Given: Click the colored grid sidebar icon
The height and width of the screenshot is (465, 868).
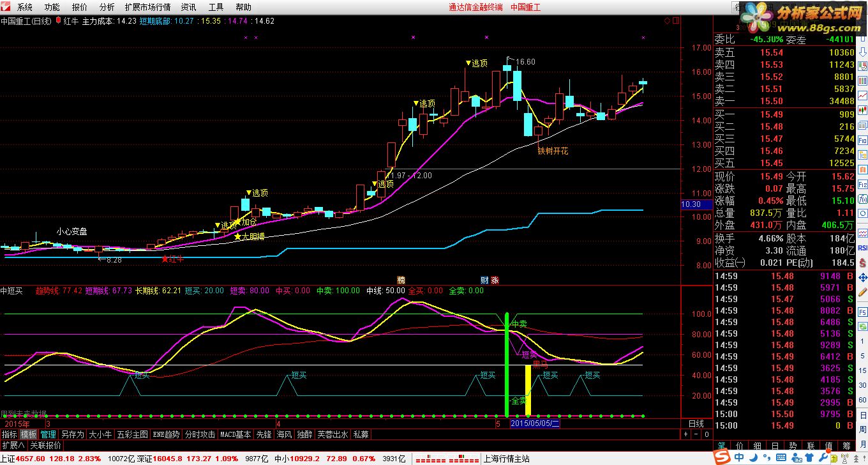Looking at the screenshot, I should (862, 81).
